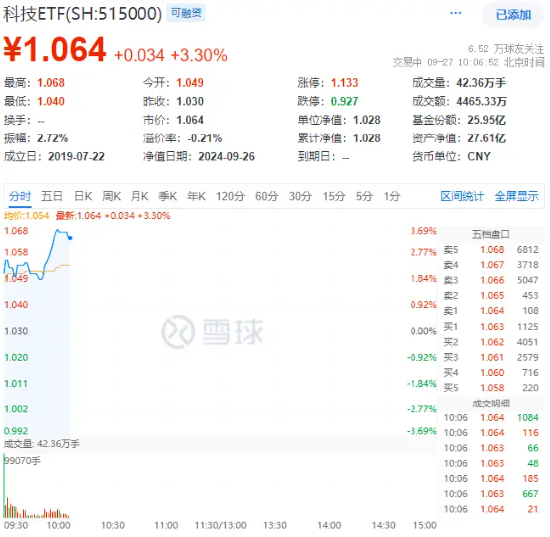Select the 买3 row at 1.061
Screen dimensions: 550x537
pos(491,357)
